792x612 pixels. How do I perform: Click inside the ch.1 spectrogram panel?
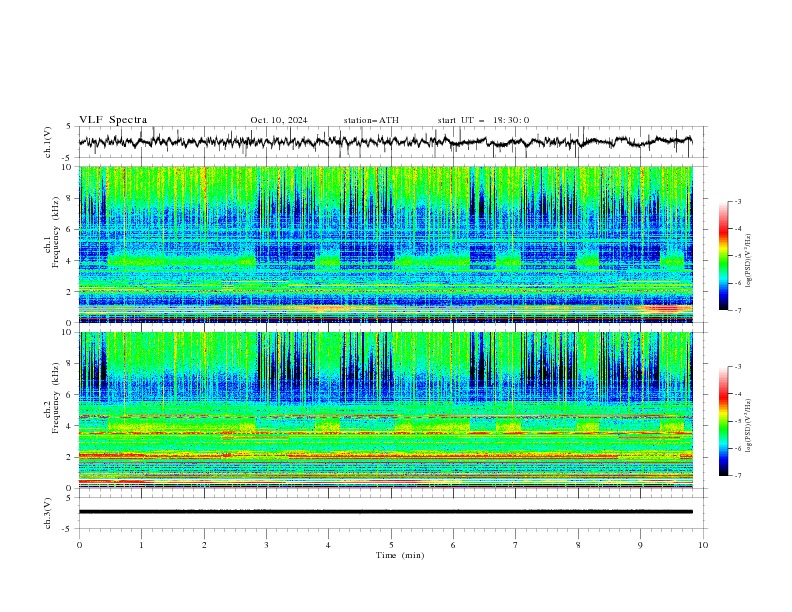pos(386,244)
